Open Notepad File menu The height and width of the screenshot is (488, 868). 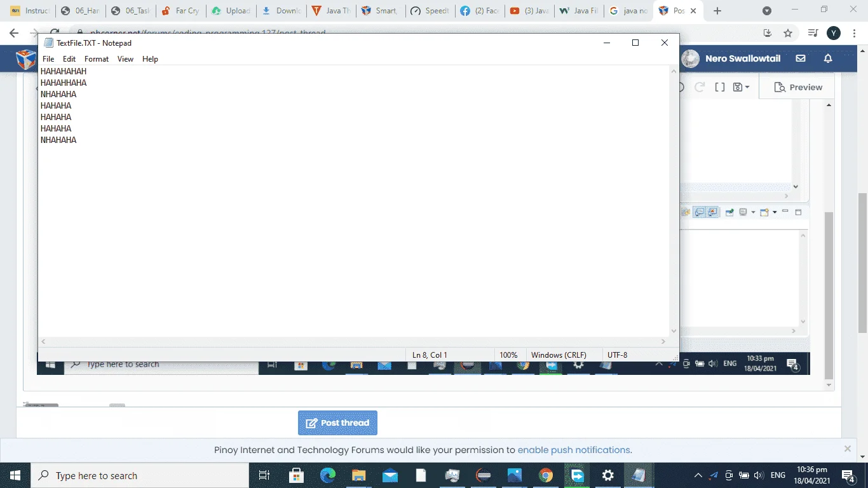click(48, 59)
